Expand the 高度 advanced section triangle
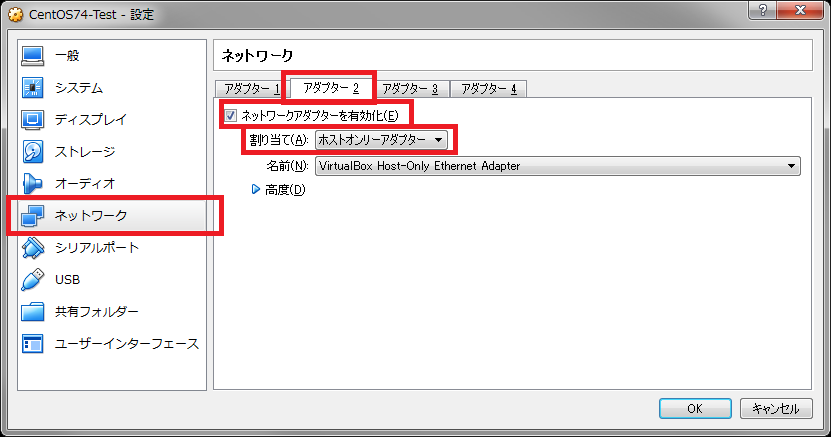 (255, 189)
